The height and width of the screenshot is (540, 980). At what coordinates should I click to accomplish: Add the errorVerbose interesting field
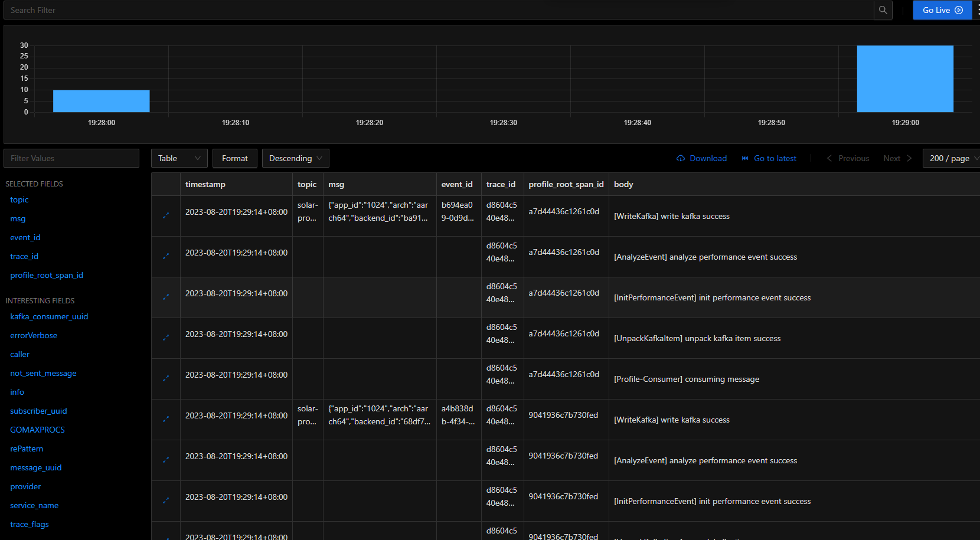[x=34, y=335]
